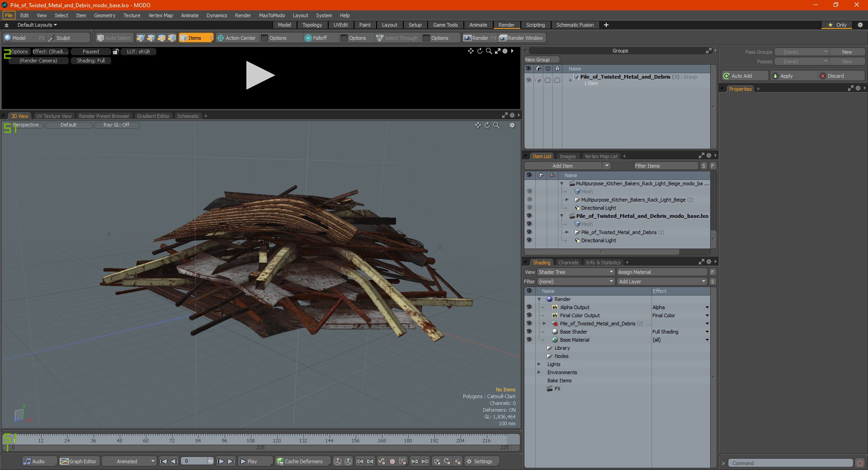Expand the Lights entry in Shader Tree
Screen dimensions: 868x470
pos(539,364)
